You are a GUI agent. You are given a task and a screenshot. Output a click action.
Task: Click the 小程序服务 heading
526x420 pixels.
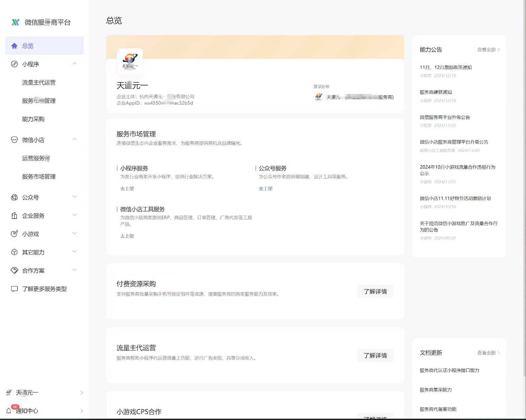click(x=134, y=168)
